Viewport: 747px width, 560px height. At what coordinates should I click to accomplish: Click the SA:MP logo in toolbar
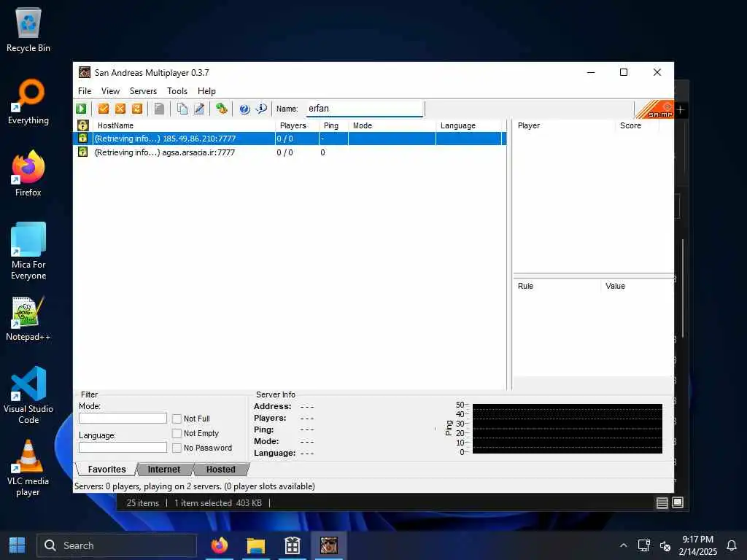click(x=655, y=109)
